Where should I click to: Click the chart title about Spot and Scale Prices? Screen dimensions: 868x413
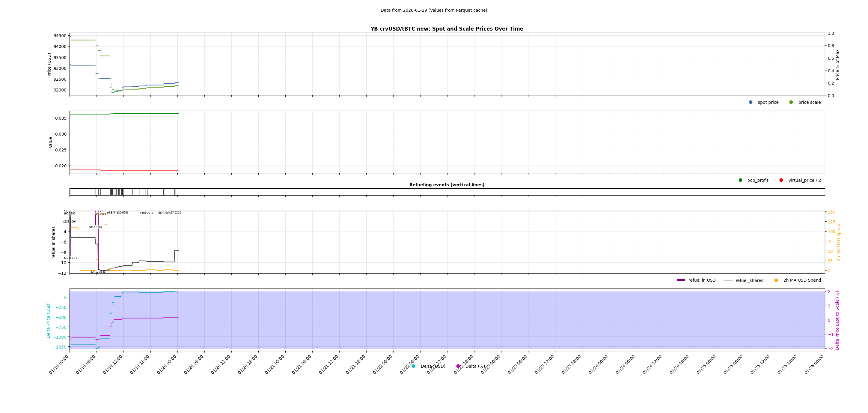click(447, 29)
